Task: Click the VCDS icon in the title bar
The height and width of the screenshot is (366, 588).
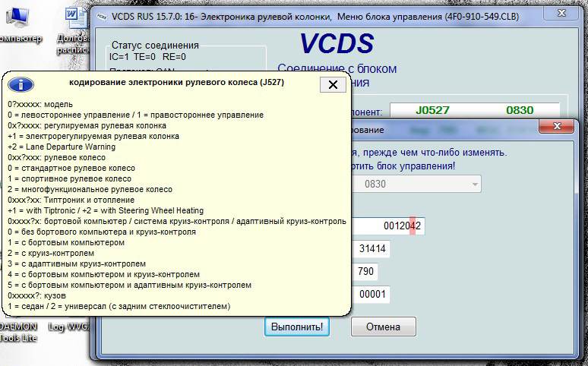Action: click(x=102, y=17)
